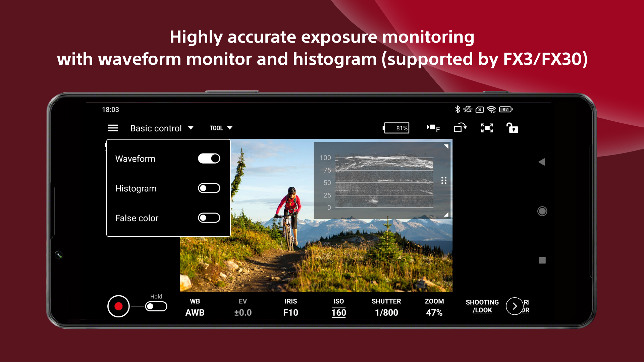Expand the Basic control dropdown

162,128
